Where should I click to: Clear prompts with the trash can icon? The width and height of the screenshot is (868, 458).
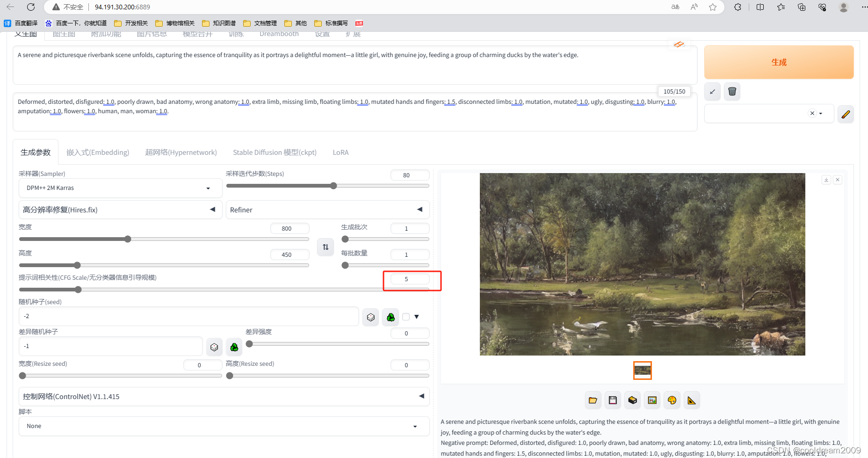(732, 91)
